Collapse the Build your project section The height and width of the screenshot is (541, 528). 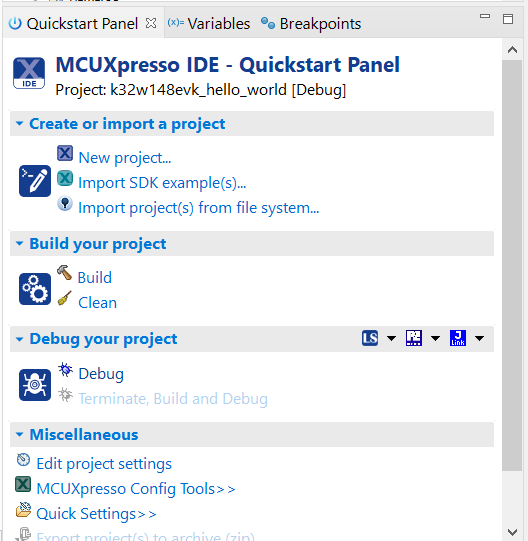19,244
